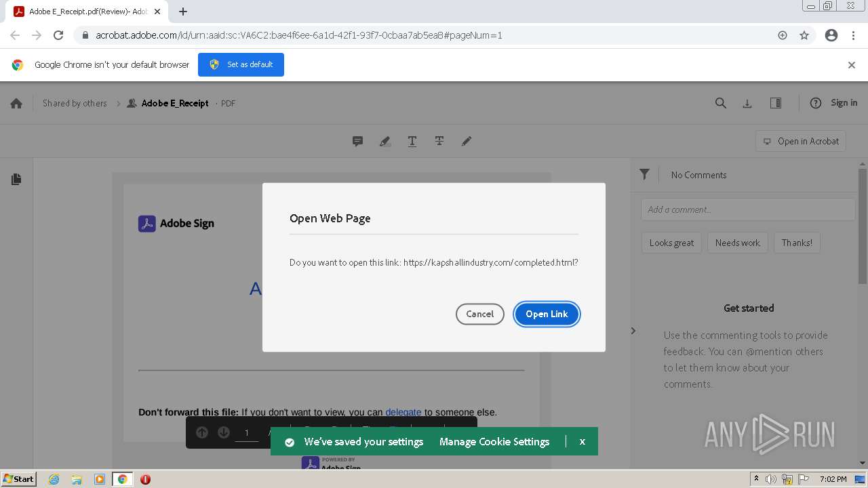Open the Chrome three-dot menu
Viewport: 868px width, 488px height.
point(853,35)
